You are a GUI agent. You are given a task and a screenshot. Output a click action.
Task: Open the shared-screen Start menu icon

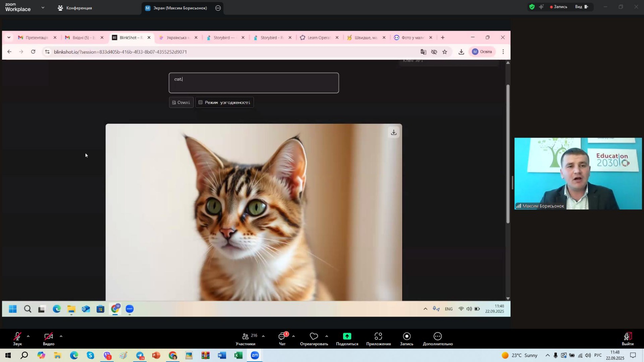pyautogui.click(x=13, y=309)
